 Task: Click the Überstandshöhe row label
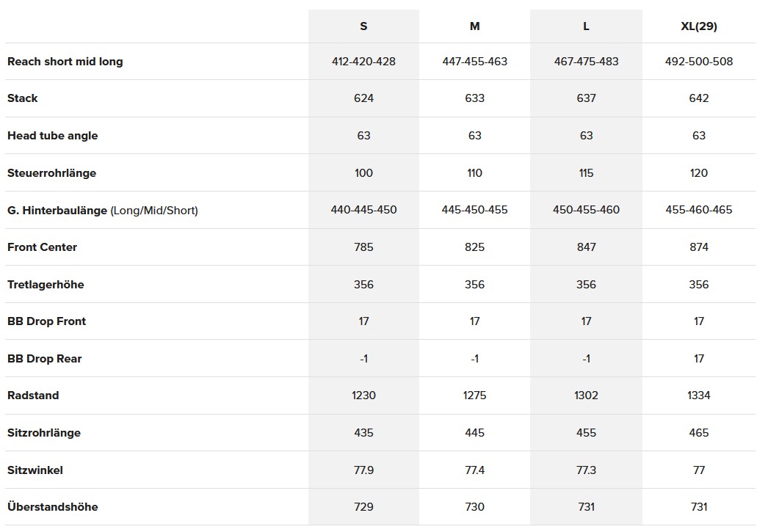pos(52,507)
